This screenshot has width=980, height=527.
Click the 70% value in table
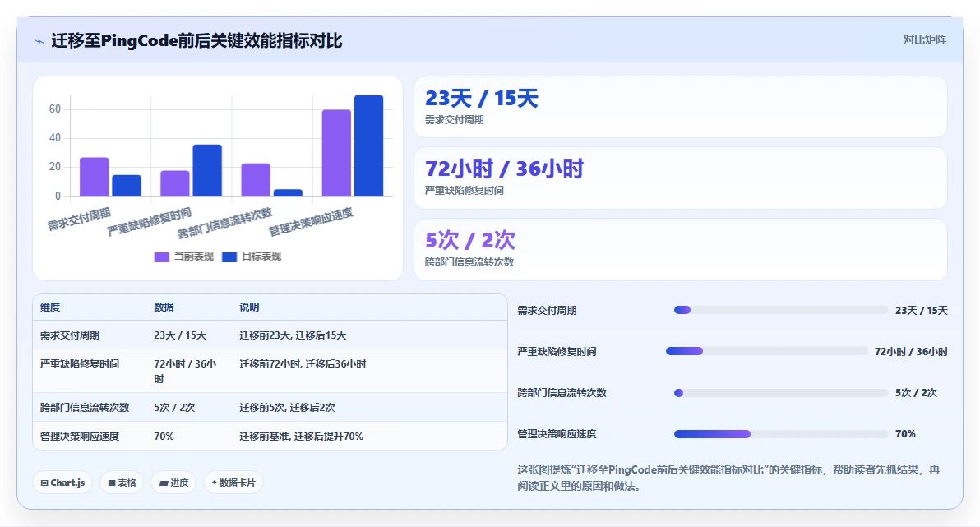pos(164,437)
